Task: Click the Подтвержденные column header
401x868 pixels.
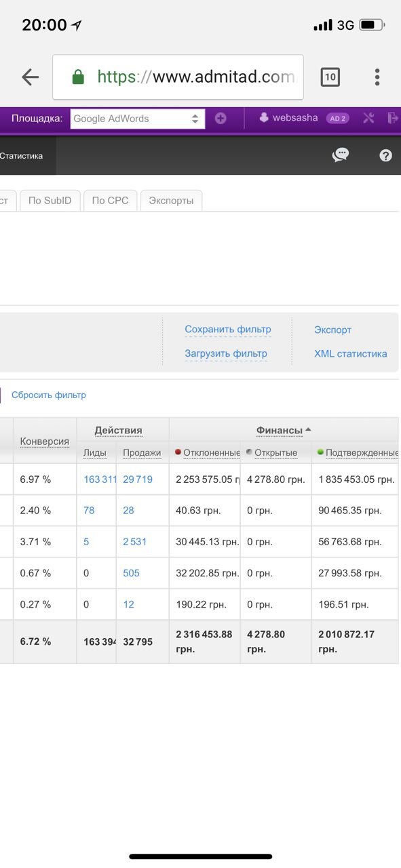Action: [x=358, y=453]
